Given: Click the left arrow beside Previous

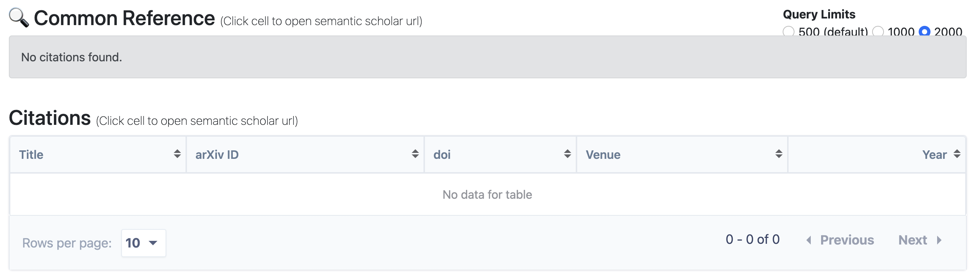Looking at the screenshot, I should coord(809,240).
